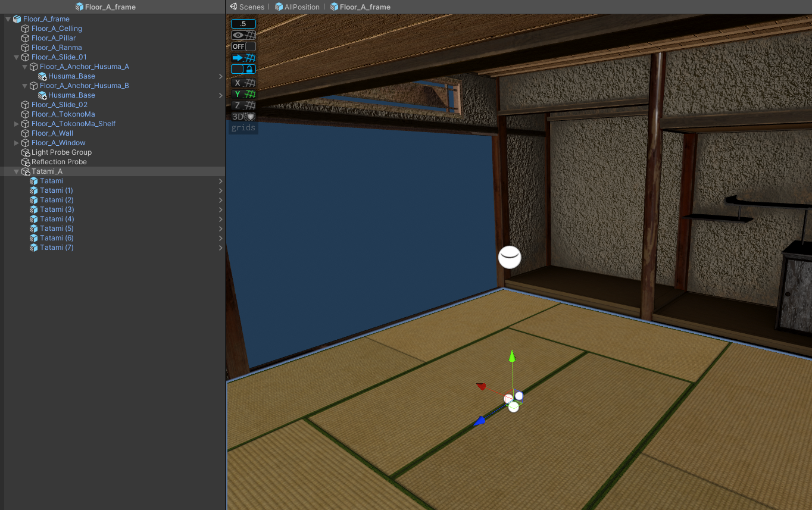Click the Tatami (2) prefab icon
The image size is (812, 510).
pos(34,200)
